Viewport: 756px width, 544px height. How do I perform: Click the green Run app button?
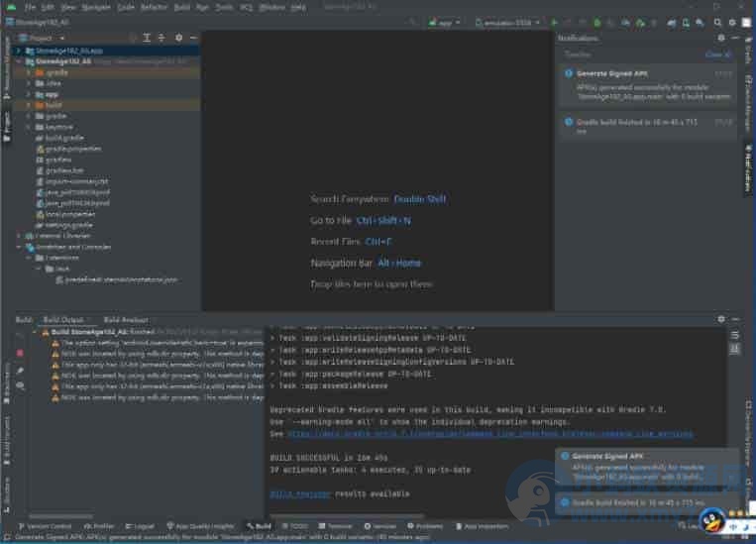pyautogui.click(x=554, y=23)
